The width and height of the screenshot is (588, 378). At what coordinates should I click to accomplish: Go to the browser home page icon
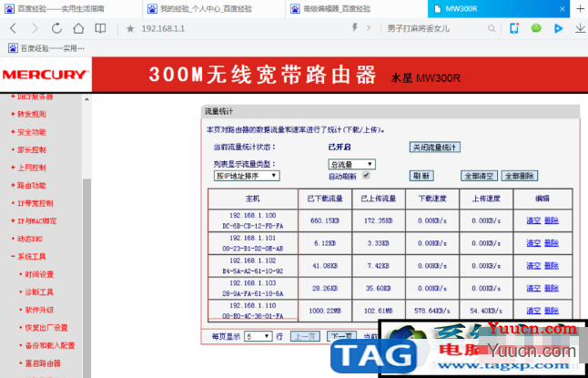point(78,28)
